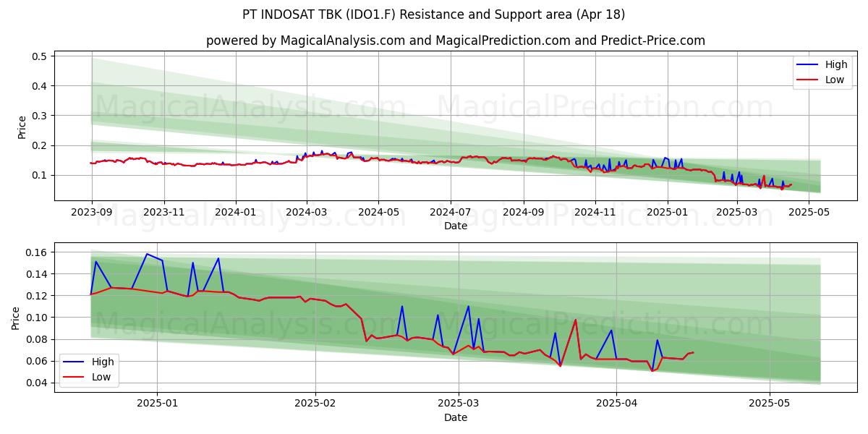Click the blue High line sample in bottom legend
868x434 pixels.
[x=75, y=362]
